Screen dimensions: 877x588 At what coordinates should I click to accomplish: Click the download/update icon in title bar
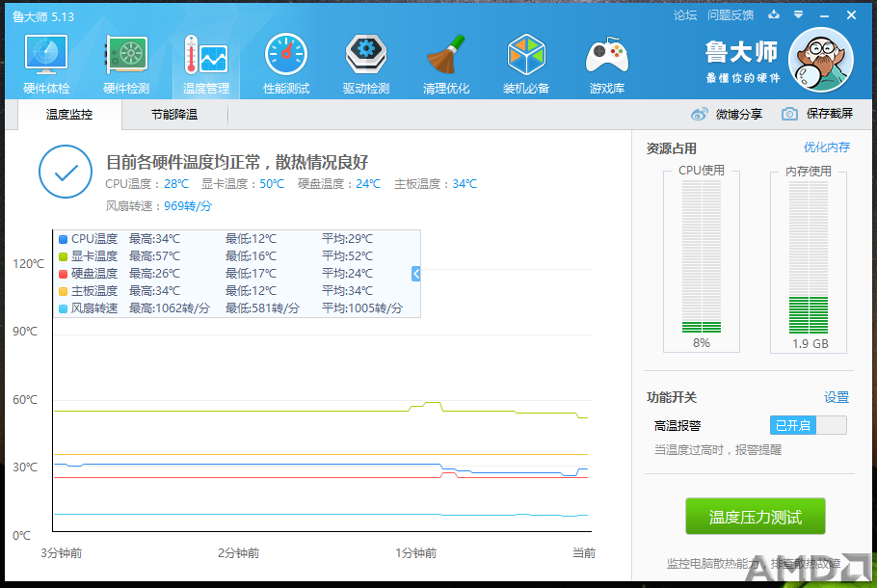[x=774, y=14]
